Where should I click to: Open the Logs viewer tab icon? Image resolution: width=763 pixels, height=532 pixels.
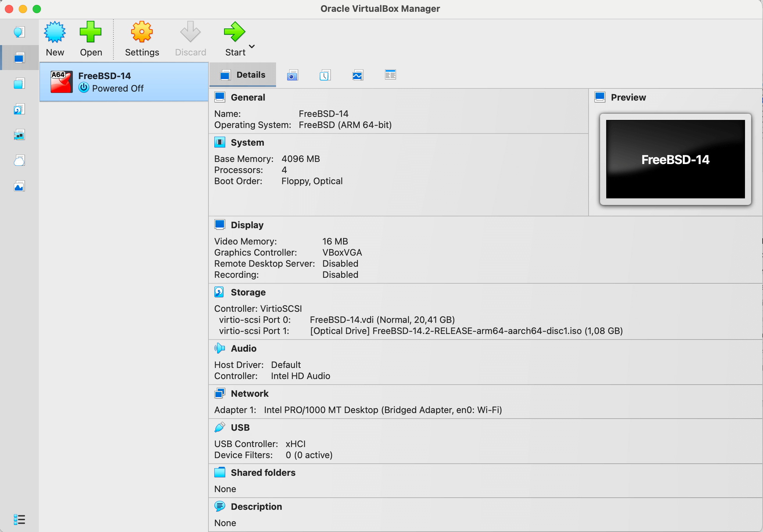coord(325,75)
